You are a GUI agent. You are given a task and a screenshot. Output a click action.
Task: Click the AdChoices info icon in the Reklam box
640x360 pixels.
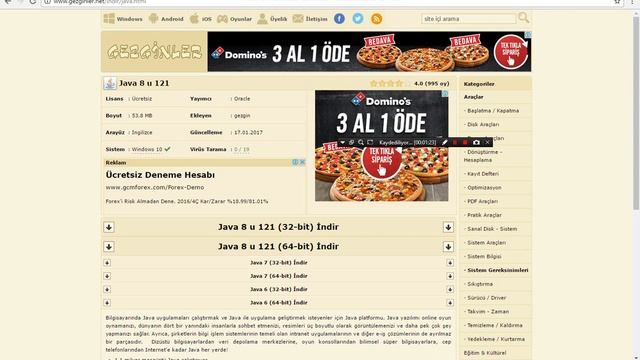pyautogui.click(x=295, y=162)
